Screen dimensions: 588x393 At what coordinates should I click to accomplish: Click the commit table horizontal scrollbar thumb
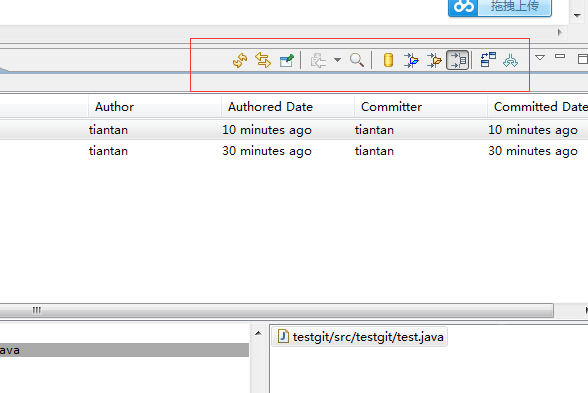[276, 310]
